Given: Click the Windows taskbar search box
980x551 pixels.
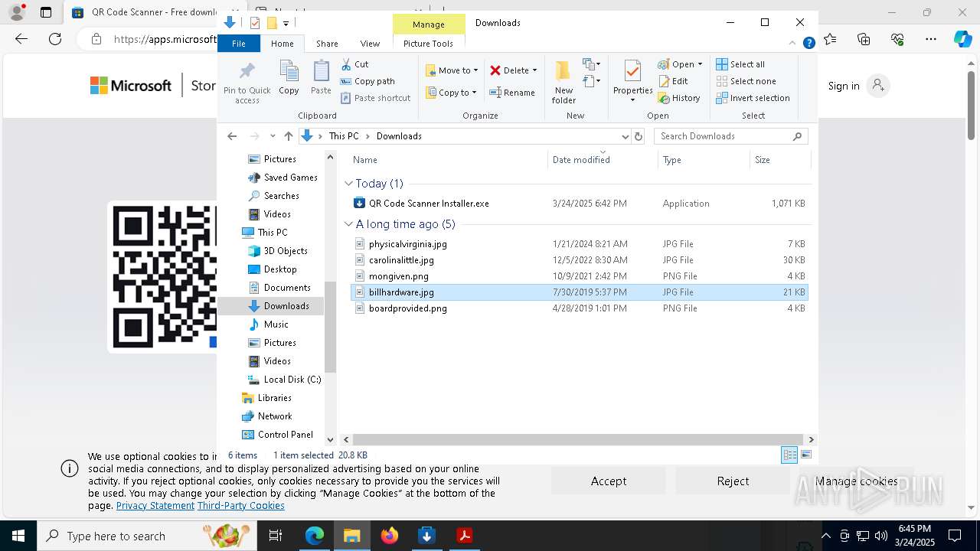Looking at the screenshot, I should point(147,536).
